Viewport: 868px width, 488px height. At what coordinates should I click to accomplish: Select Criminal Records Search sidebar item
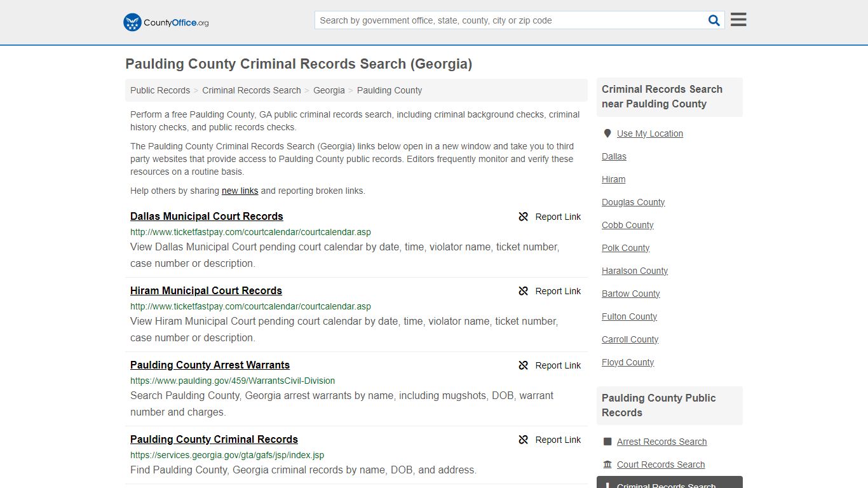666,484
